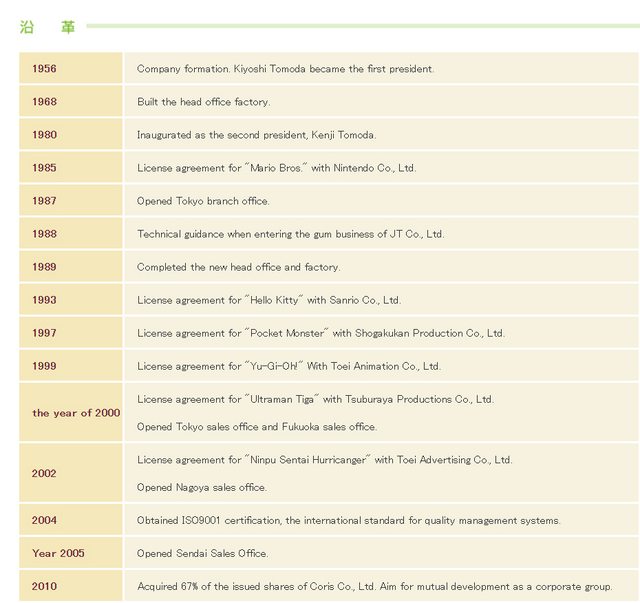Screen dimensions: 640x603
Task: Select the 1985 year cell
Action: tap(71, 167)
